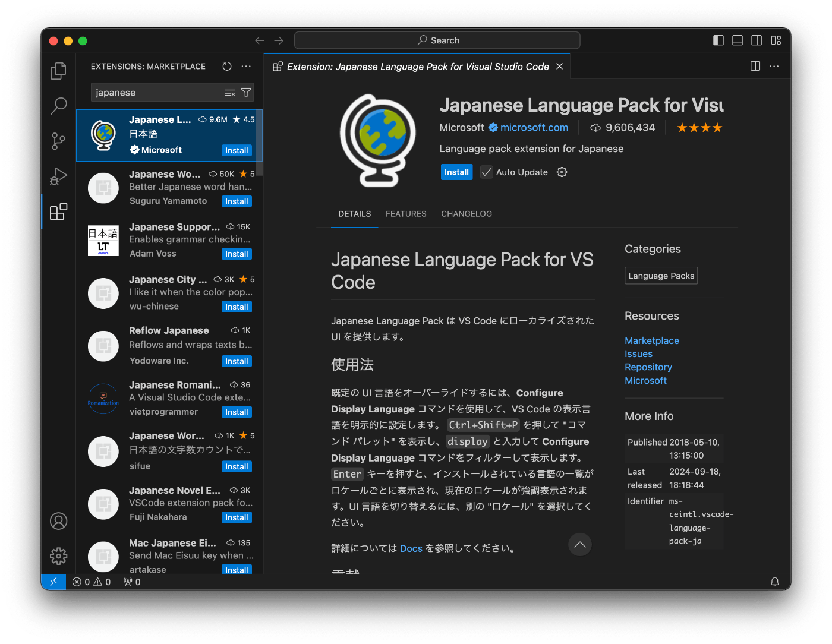The image size is (832, 644).
Task: Select the Language Packs category tag
Action: point(661,276)
